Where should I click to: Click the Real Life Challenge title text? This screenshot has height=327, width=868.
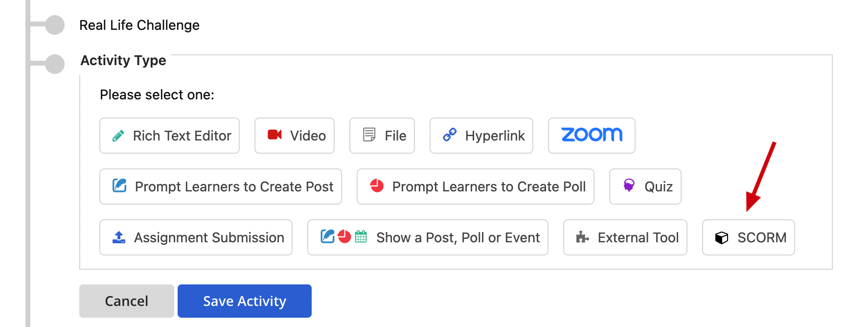coord(139,25)
